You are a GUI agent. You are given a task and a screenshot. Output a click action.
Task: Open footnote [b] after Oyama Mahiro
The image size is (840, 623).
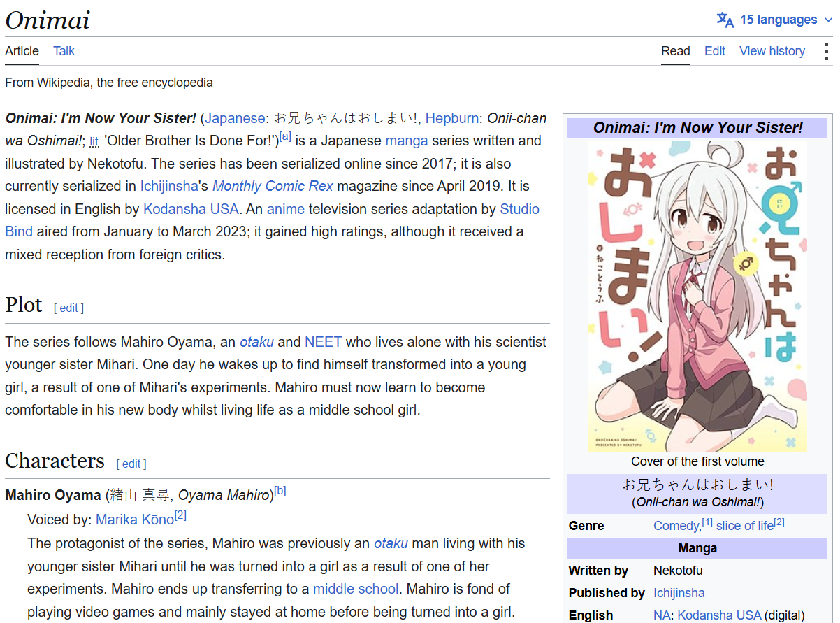coord(280,491)
